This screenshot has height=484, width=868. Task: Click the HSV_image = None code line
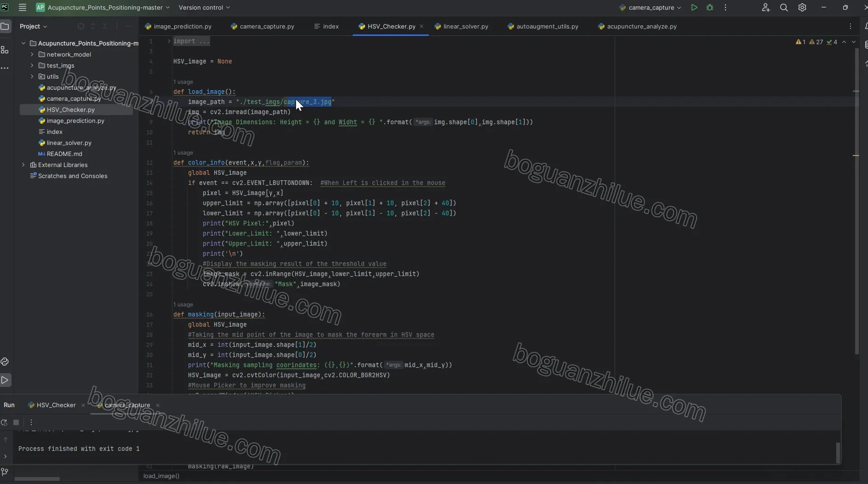pyautogui.click(x=202, y=61)
